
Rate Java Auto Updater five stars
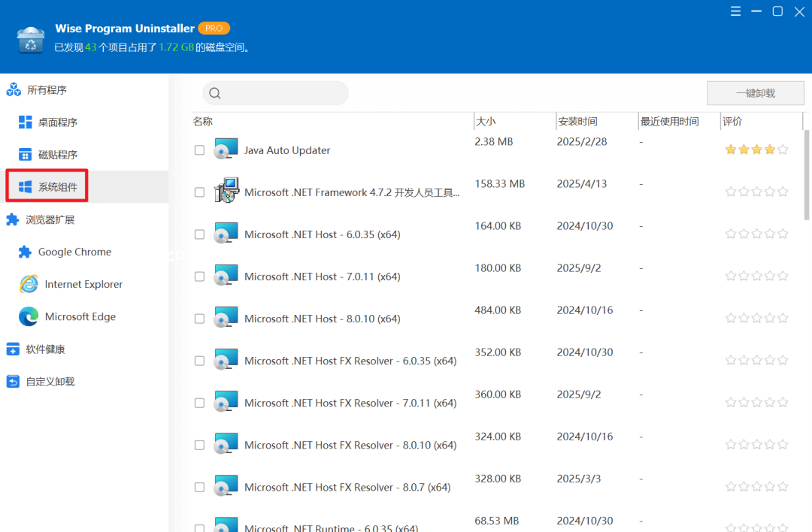(783, 150)
